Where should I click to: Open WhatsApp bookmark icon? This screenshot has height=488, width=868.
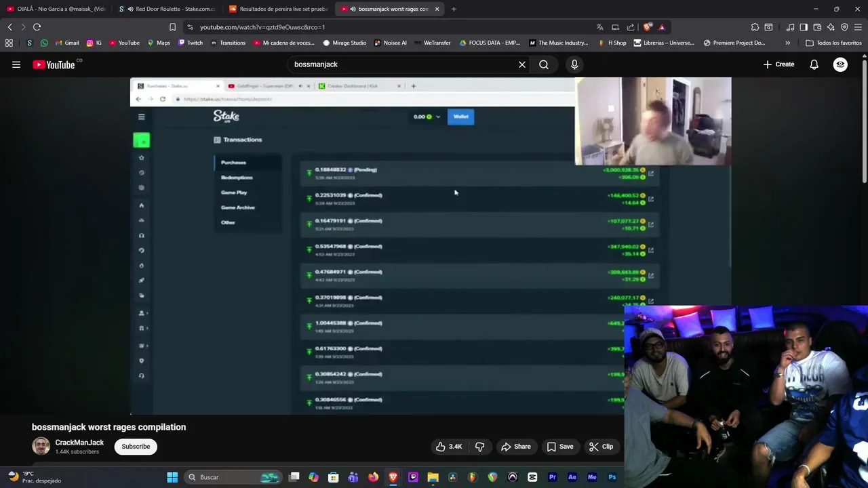(x=44, y=43)
